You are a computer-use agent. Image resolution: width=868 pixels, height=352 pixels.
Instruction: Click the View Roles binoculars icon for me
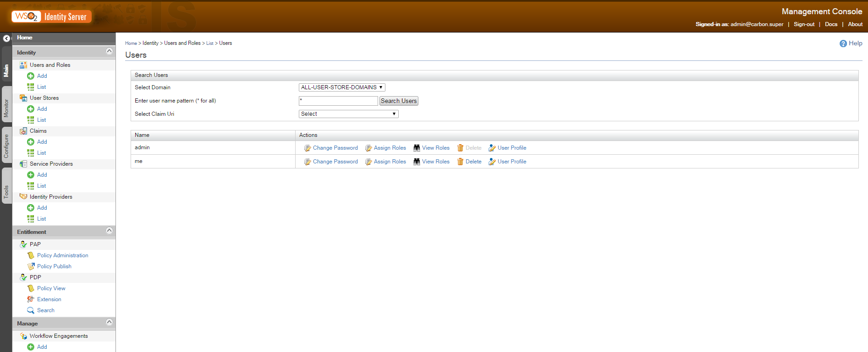(417, 162)
